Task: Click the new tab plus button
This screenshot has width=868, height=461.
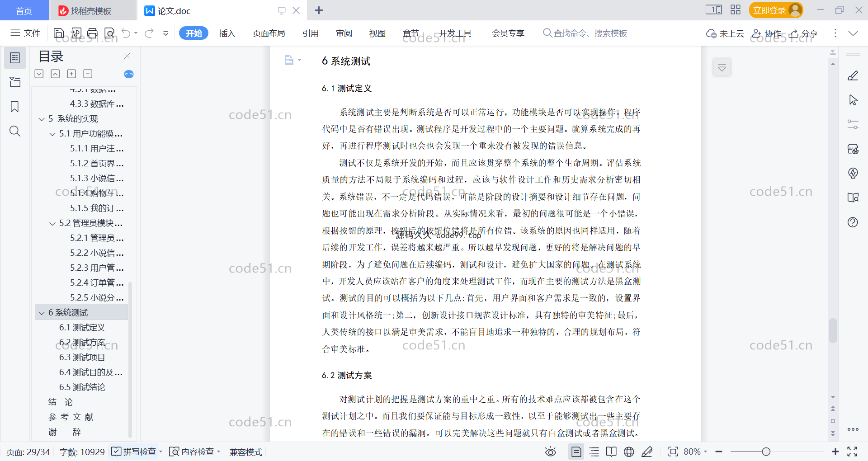Action: point(319,10)
